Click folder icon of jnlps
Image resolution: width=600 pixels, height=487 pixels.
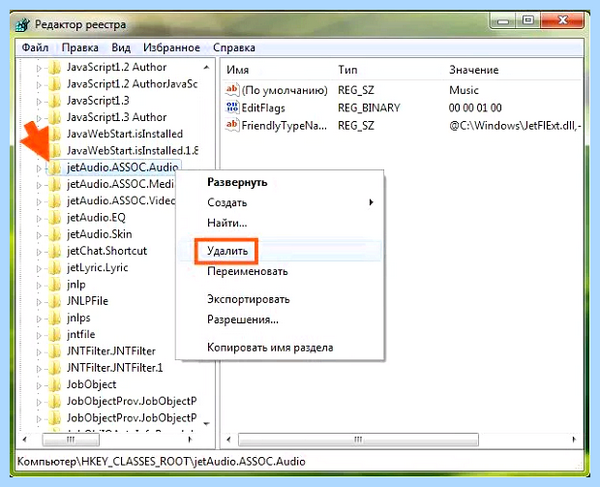pyautogui.click(x=55, y=318)
